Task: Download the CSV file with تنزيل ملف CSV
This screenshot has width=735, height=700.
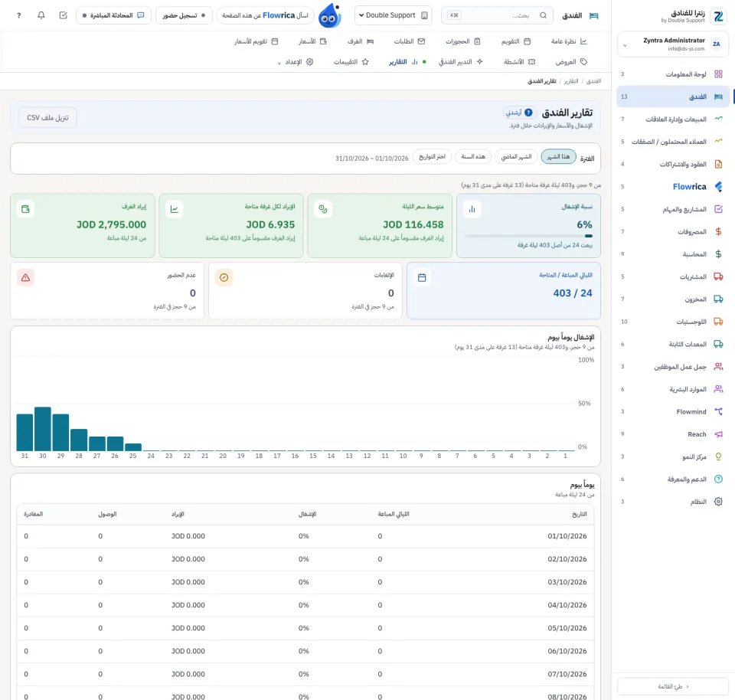Action: tap(47, 118)
